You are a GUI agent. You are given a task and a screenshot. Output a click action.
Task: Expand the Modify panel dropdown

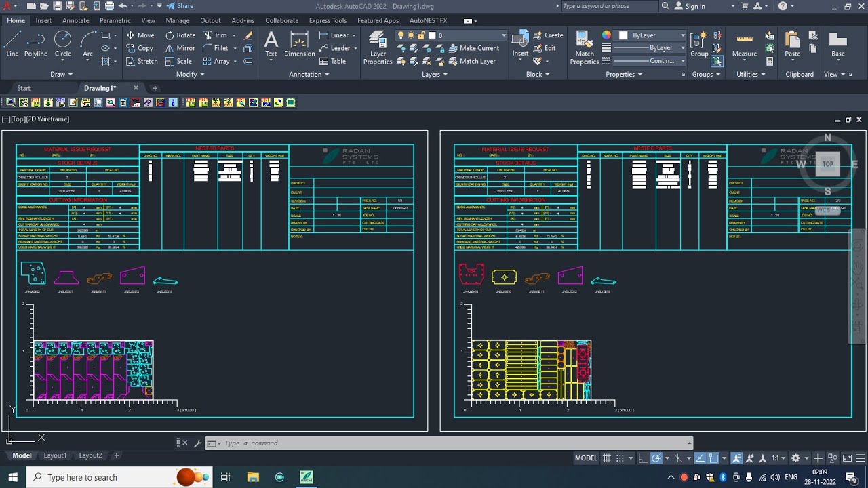[x=191, y=75]
